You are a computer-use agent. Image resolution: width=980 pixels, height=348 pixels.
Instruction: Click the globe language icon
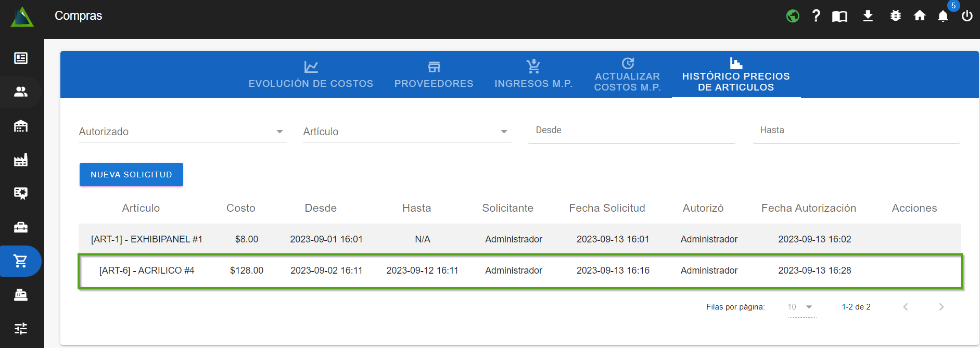(793, 16)
